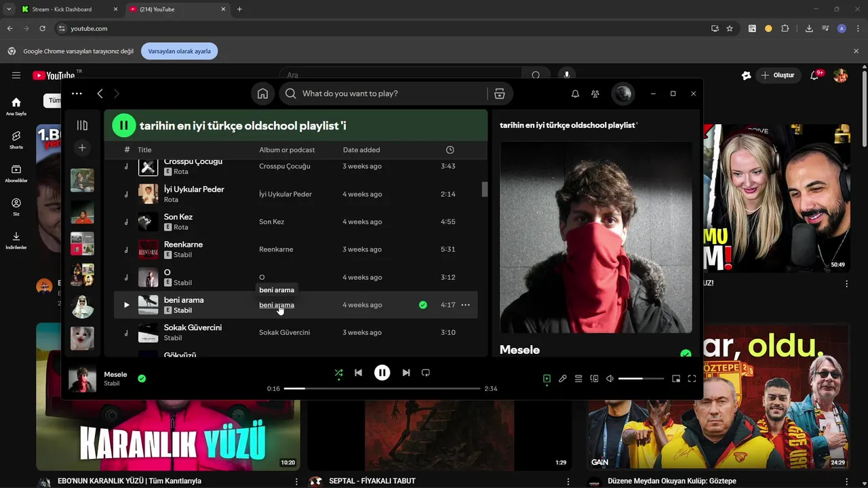Show lyrics with microphone icon in Spotify
The width and height of the screenshot is (868, 488).
click(x=562, y=379)
